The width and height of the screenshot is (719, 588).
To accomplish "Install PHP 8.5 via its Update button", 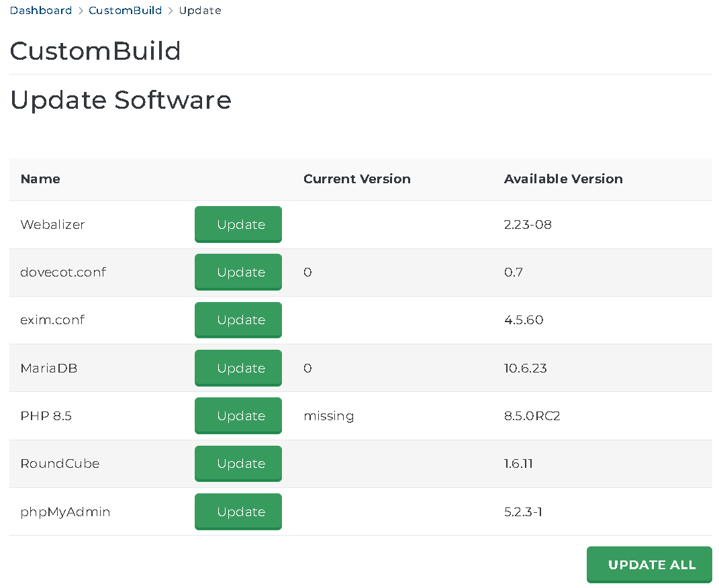I will pos(238,416).
